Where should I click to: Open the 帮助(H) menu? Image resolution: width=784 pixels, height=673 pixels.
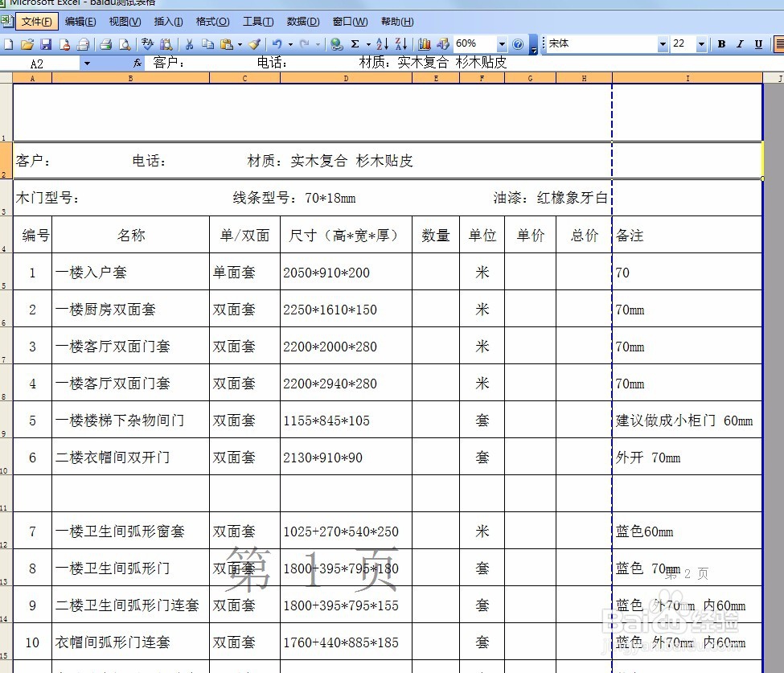pyautogui.click(x=397, y=22)
